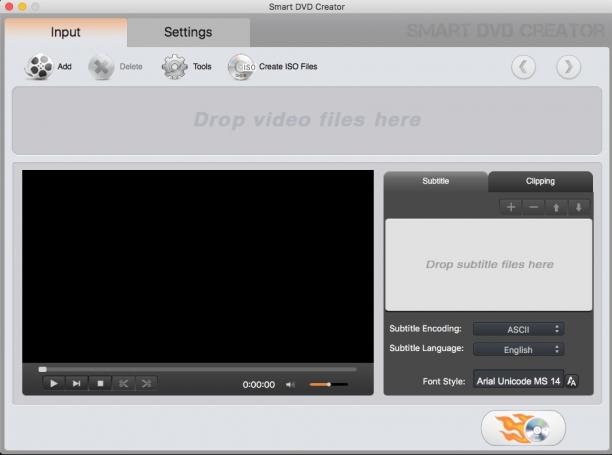The image size is (612, 455).
Task: Switch to the Settings tab
Action: 188,32
